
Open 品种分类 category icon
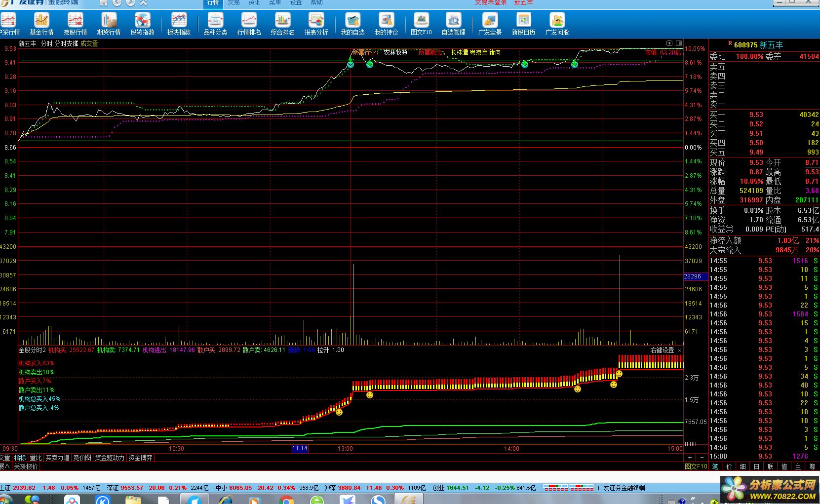[215, 24]
